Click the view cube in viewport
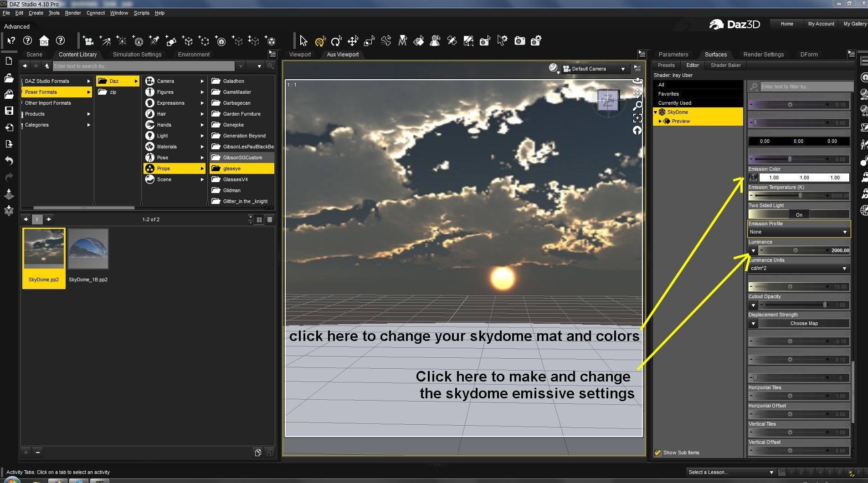 (x=608, y=101)
